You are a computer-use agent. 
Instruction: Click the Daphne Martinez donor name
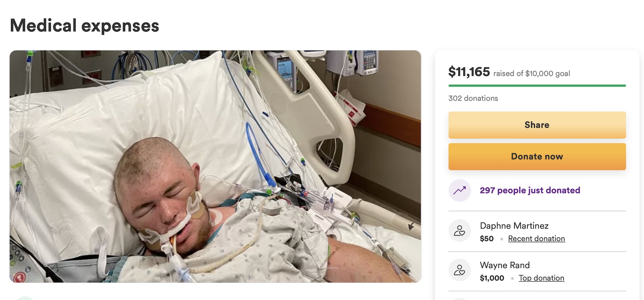[514, 226]
